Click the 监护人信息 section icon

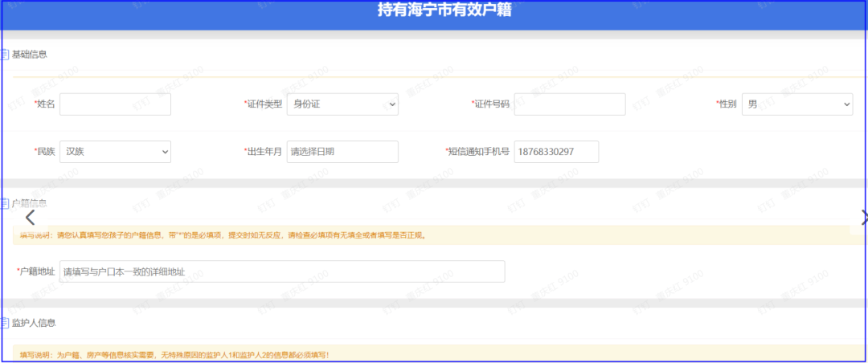(x=5, y=322)
